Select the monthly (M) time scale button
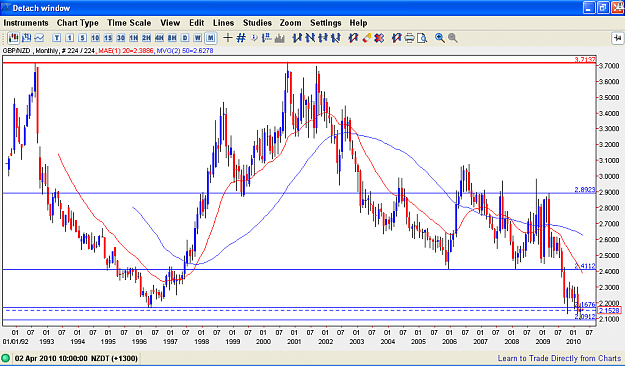The width and height of the screenshot is (625, 366). [x=210, y=38]
